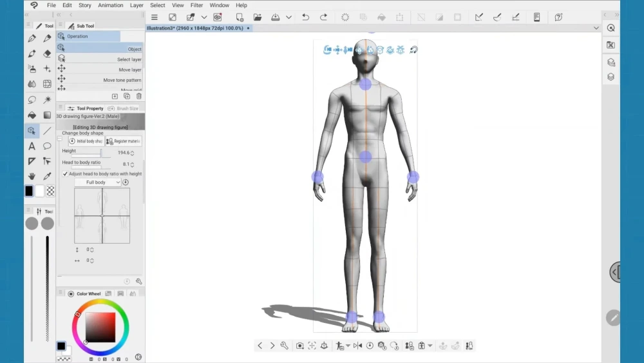Create new canvas from command bar
The height and width of the screenshot is (363, 644).
coord(240,17)
